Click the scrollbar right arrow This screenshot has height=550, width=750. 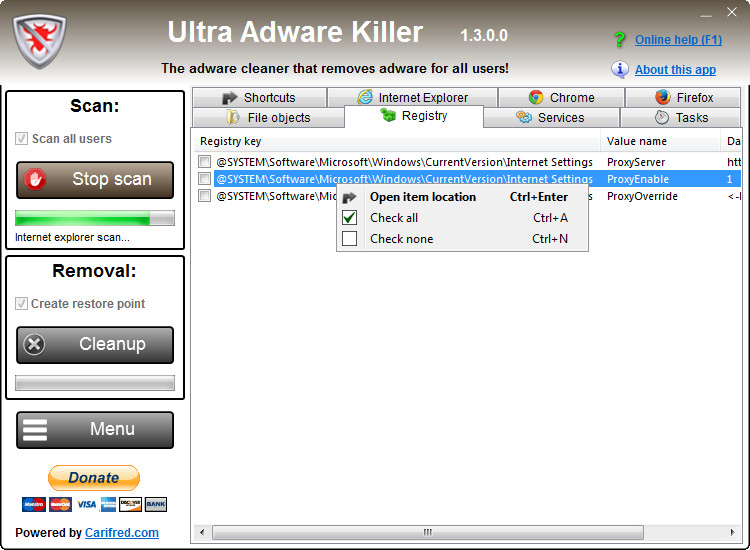point(732,532)
